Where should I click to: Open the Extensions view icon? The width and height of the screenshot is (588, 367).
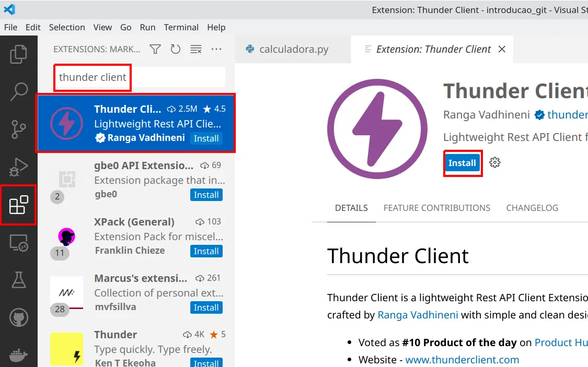click(x=18, y=205)
